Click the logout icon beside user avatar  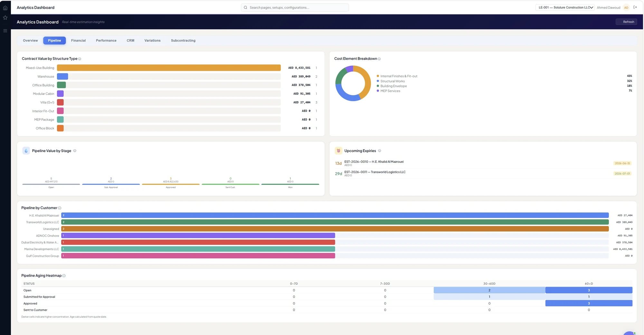[x=635, y=7]
